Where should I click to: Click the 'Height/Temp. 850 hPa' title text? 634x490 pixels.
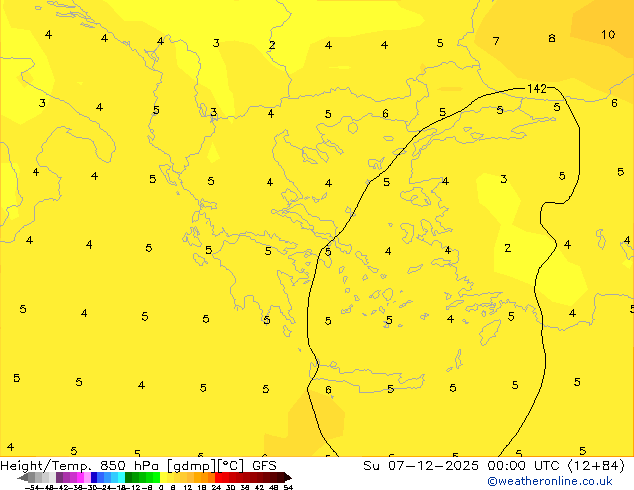tap(80, 466)
